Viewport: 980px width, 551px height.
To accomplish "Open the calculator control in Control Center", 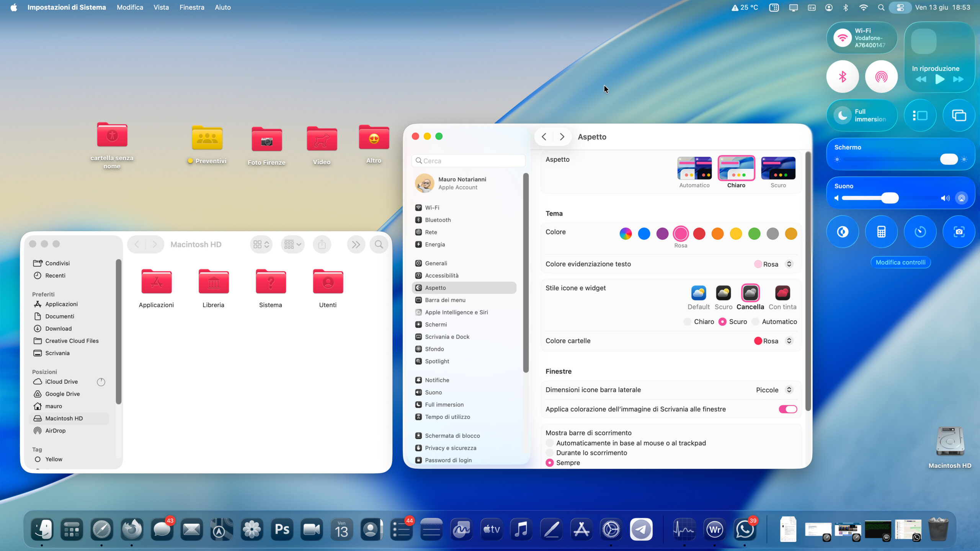I will (881, 231).
